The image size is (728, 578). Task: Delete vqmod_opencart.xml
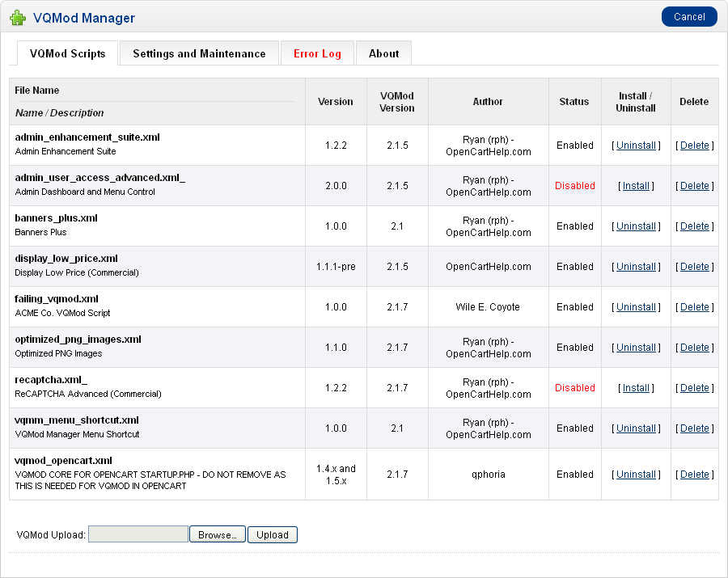click(x=695, y=474)
